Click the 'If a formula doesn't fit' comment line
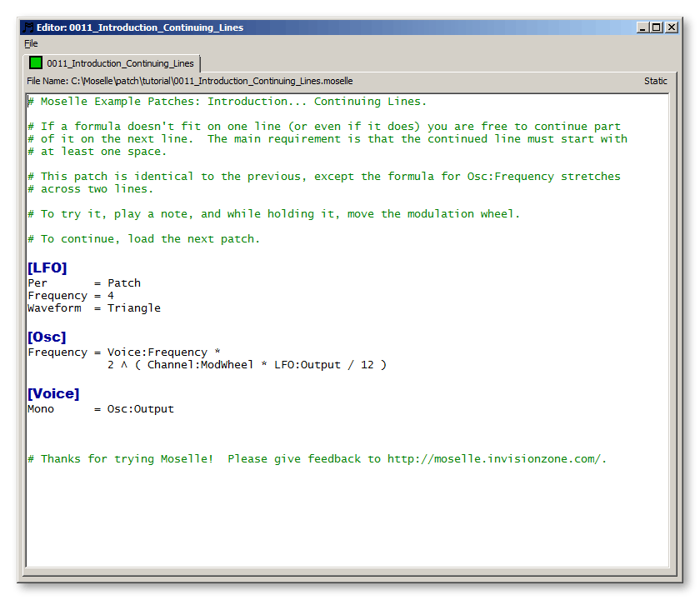700x600 pixels. (324, 127)
